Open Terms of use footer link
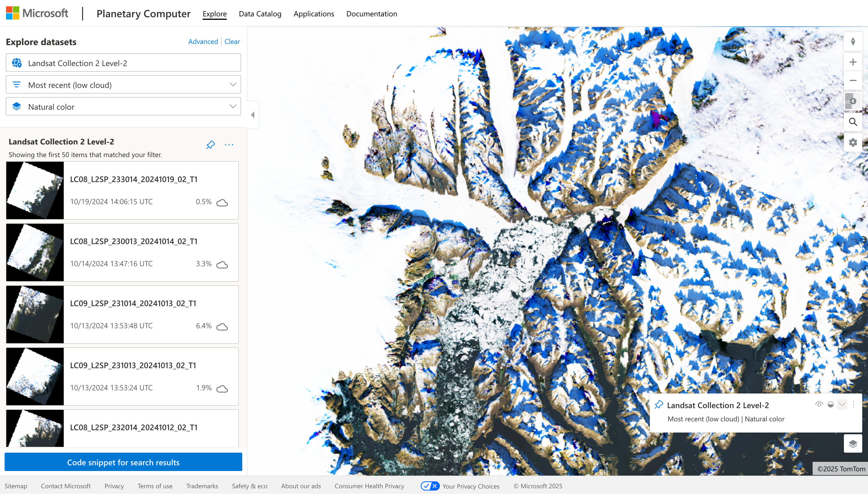Image resolution: width=868 pixels, height=494 pixels. pos(155,486)
